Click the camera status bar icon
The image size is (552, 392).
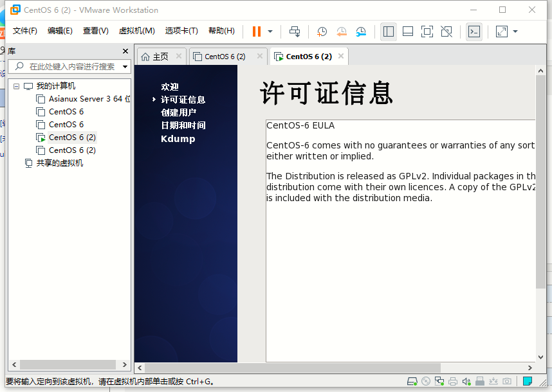(x=507, y=382)
